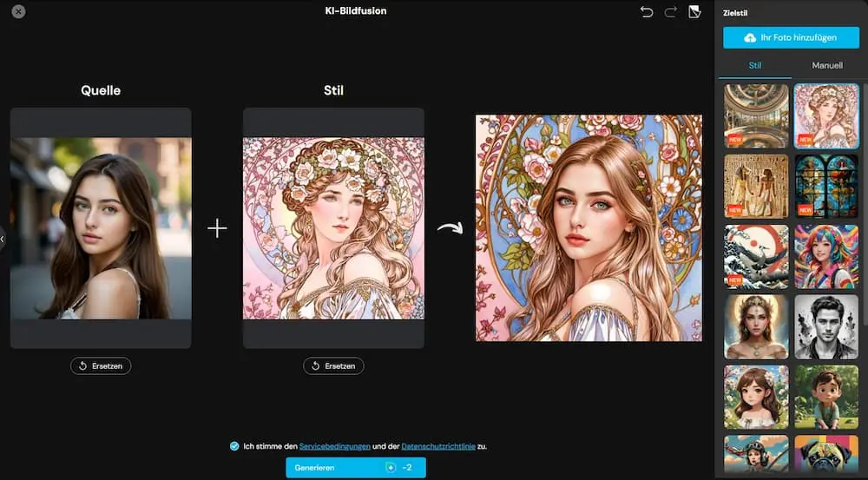The height and width of the screenshot is (480, 868).
Task: Open the Datenschutzrichtlinie link
Action: [x=438, y=446]
